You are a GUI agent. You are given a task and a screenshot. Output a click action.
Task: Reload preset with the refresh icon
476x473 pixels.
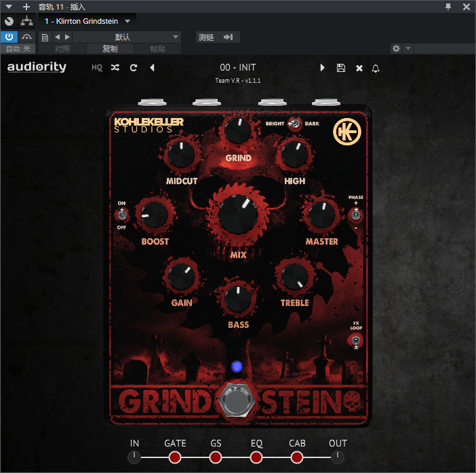coord(134,67)
